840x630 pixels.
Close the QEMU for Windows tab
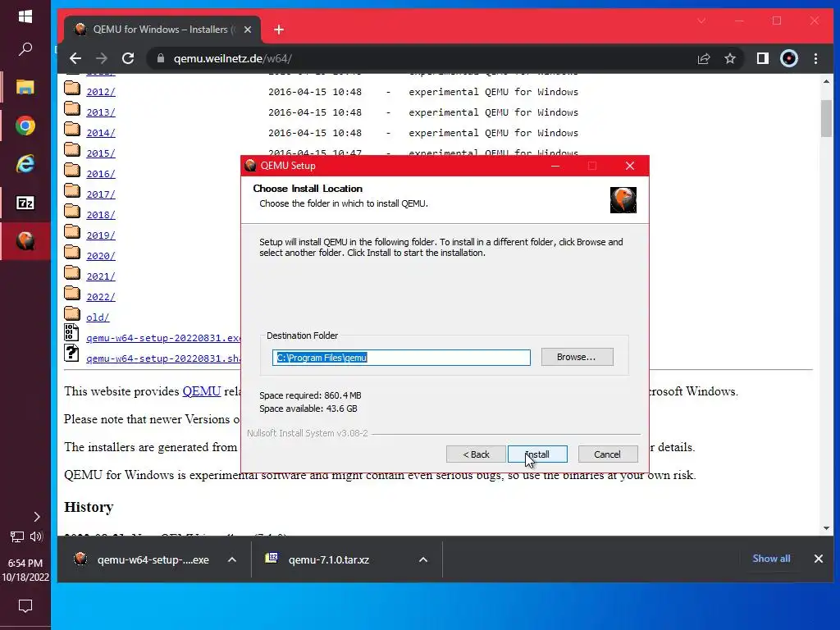248,30
